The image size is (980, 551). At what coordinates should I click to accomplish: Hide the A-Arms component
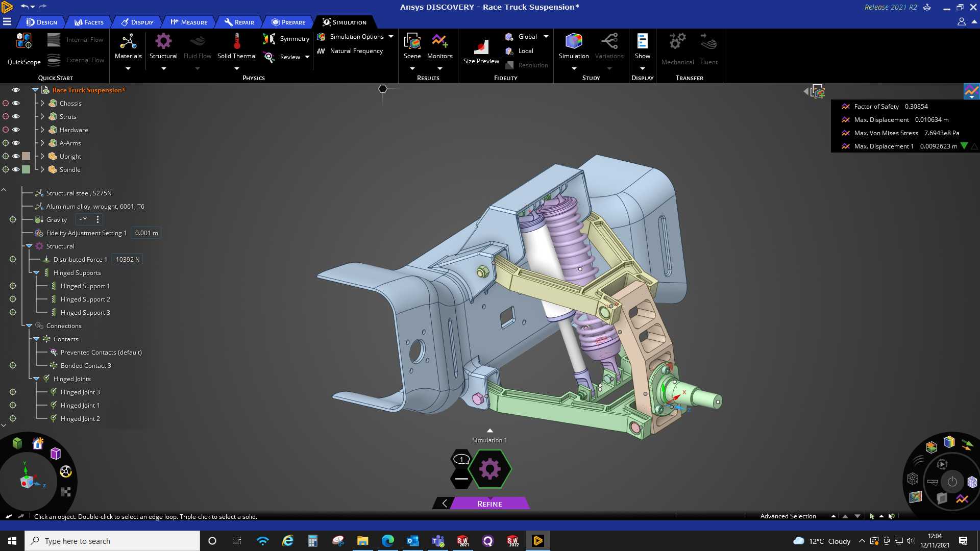[x=16, y=143]
